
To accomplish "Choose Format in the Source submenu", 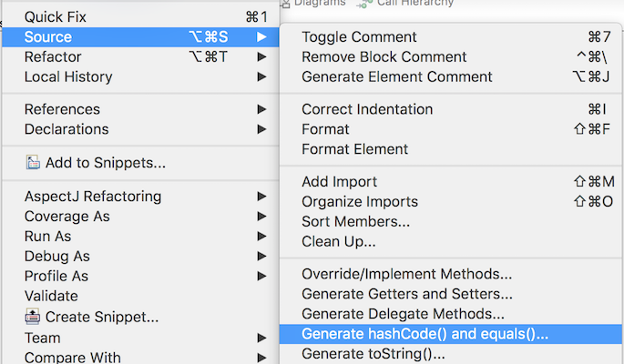I will click(325, 129).
